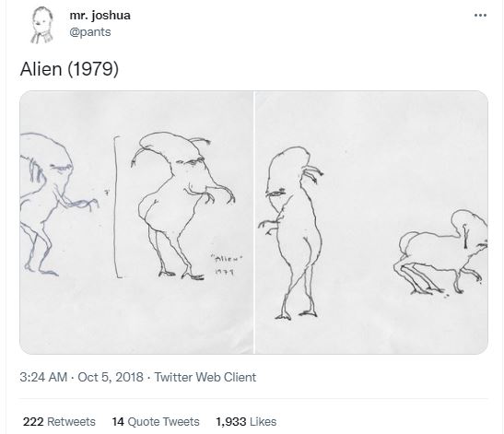This screenshot has width=504, height=434.
Task: Select the tweet text Alien (1979)
Action: coord(69,69)
